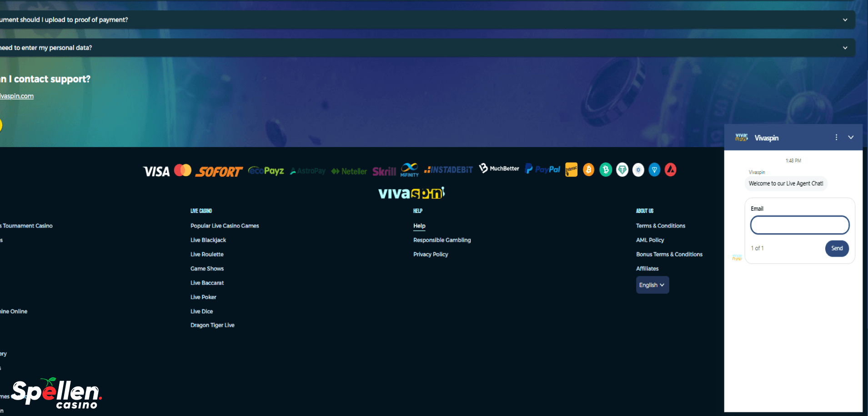The image size is (868, 416).
Task: Click the MuchBetter payment logo
Action: (x=499, y=168)
